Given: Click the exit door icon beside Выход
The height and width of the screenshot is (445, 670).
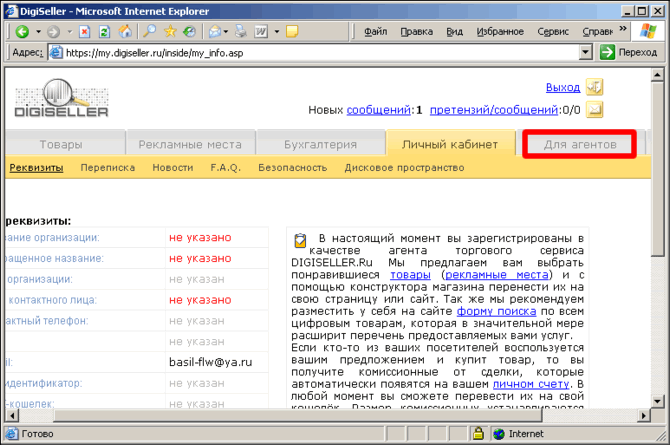Looking at the screenshot, I should click(x=594, y=87).
